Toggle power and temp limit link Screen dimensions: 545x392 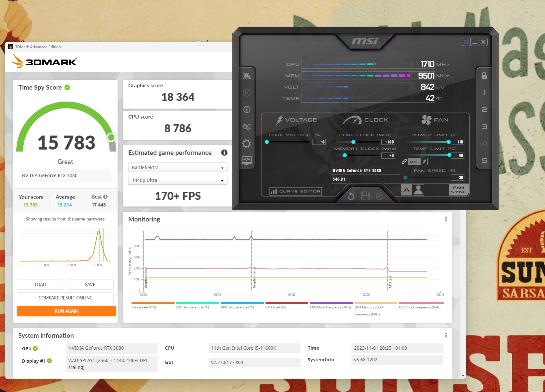(x=404, y=162)
